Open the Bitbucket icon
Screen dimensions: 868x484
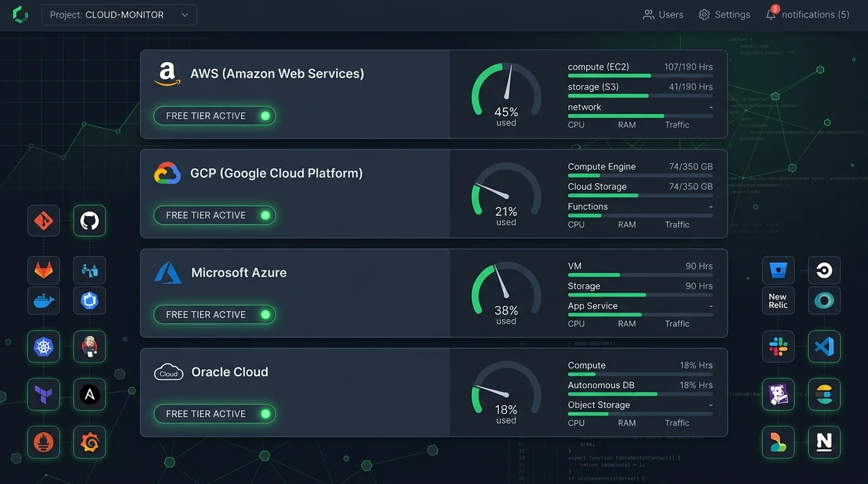pos(778,270)
